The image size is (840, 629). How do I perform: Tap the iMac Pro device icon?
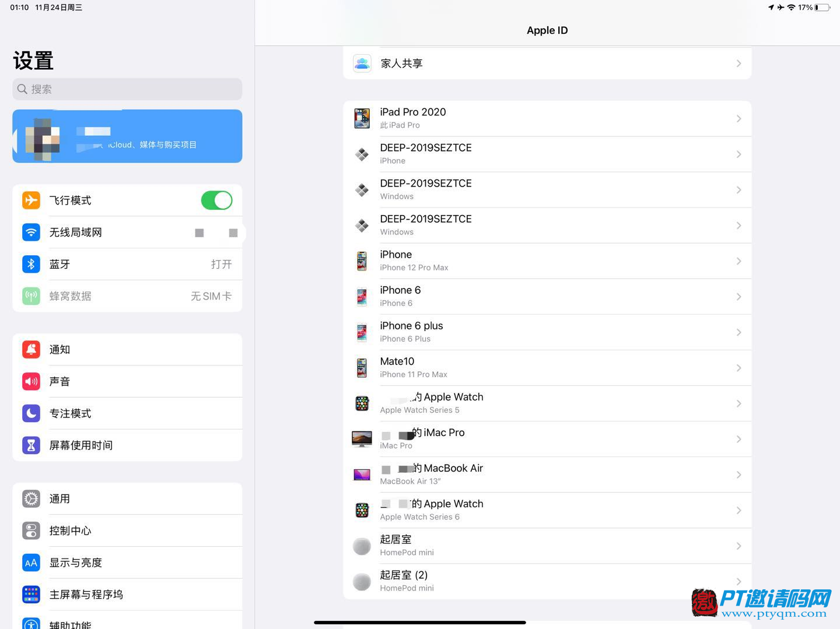(x=362, y=439)
